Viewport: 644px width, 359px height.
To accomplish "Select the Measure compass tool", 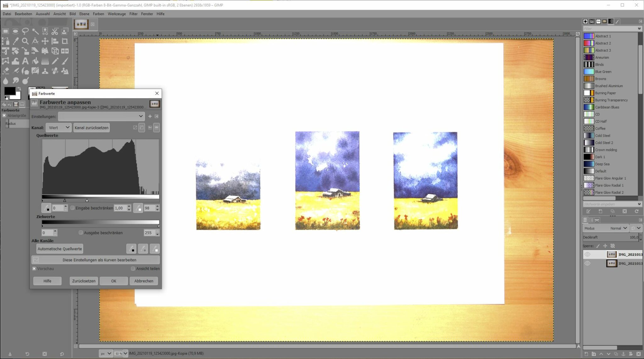I will click(x=35, y=41).
